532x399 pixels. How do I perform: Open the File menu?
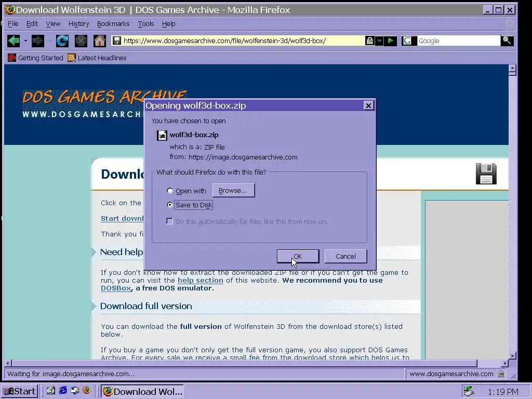pos(13,24)
